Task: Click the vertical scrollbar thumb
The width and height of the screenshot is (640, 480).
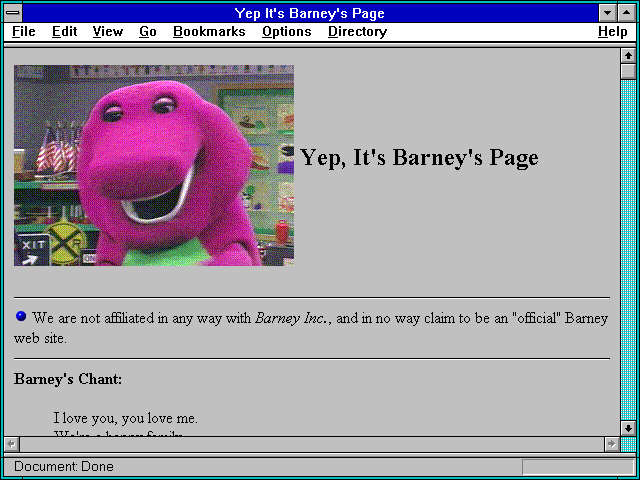Action: coord(628,71)
